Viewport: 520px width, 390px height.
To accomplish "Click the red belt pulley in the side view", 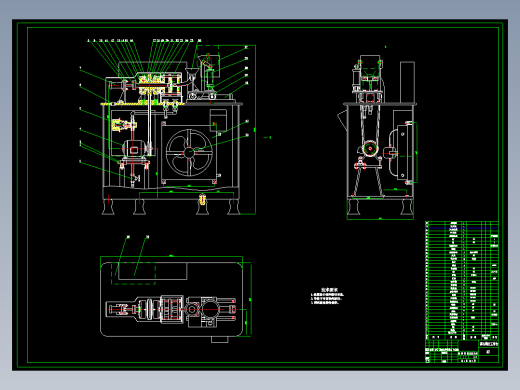I will (370, 148).
